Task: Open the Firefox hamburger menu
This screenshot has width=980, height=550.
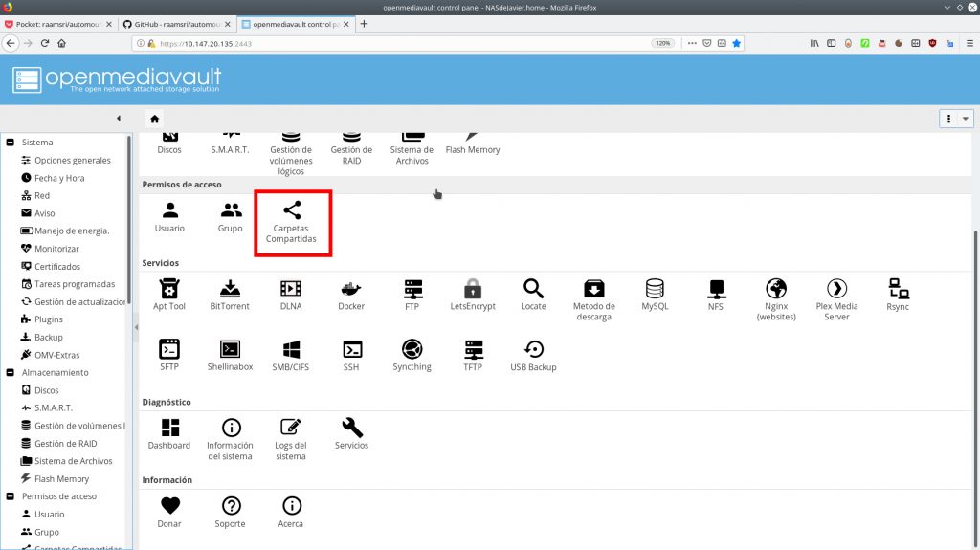Action: 969,43
